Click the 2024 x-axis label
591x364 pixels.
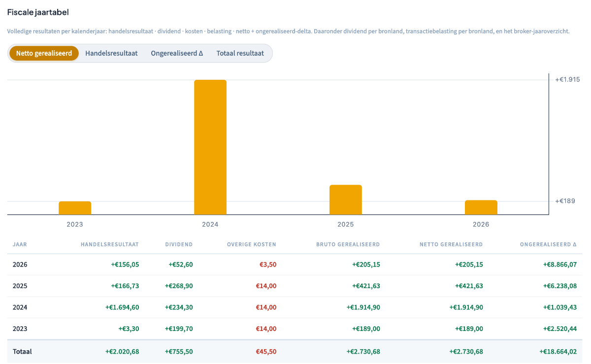[210, 224]
